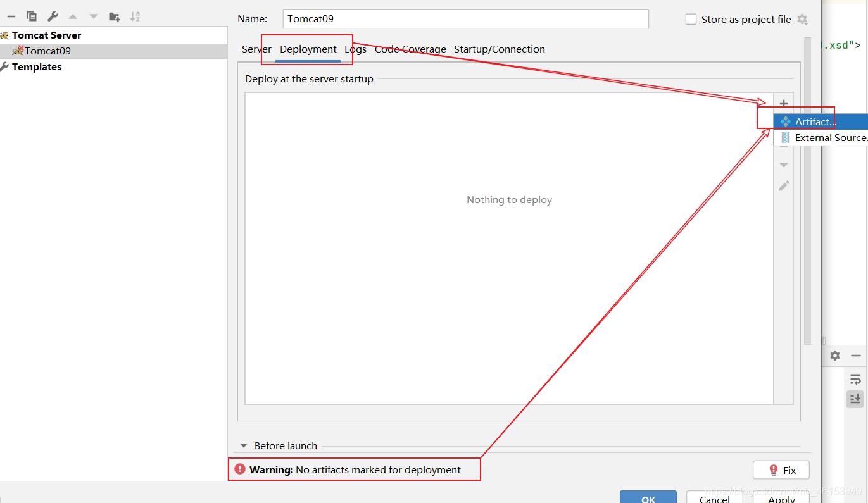868x503 pixels.
Task: Choose Artifact... from popup menu
Action: 821,121
